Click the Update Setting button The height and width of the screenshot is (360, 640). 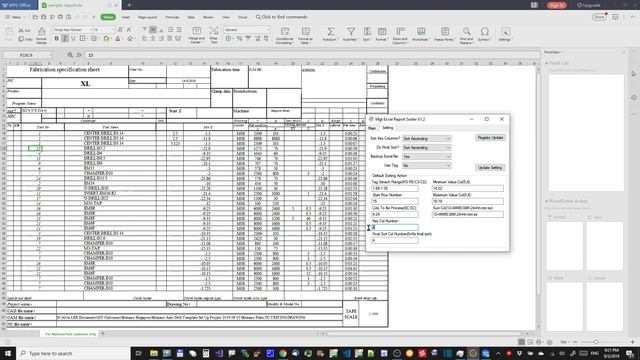pos(490,168)
